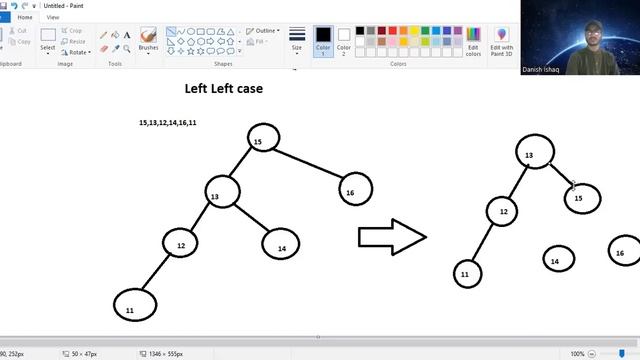640x360 pixels.
Task: Activate Color 1 foreground selector
Action: (323, 41)
